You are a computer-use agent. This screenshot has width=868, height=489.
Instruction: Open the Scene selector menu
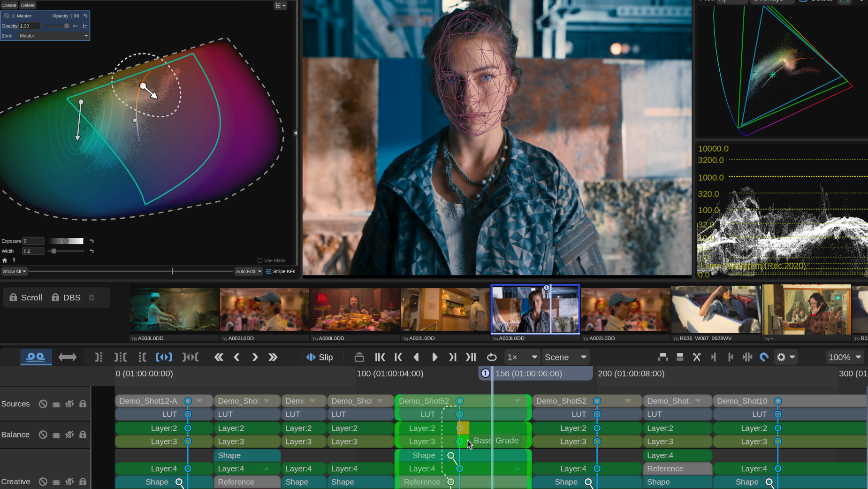(565, 357)
